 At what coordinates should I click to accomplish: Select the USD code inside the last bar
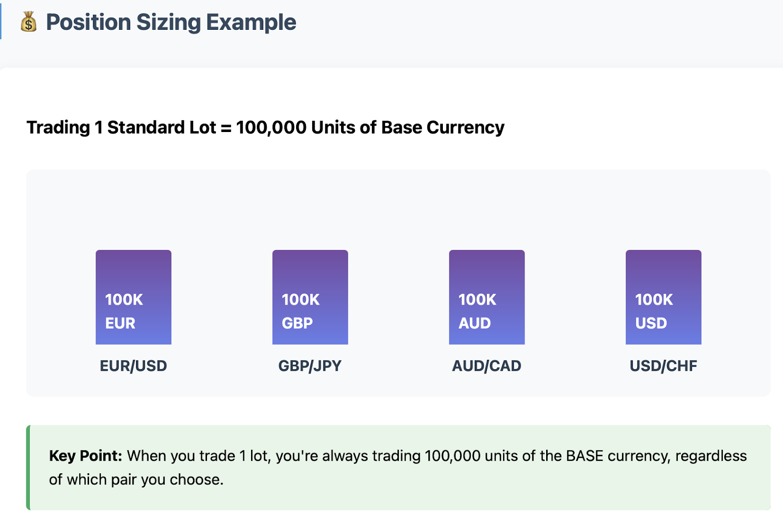[651, 323]
